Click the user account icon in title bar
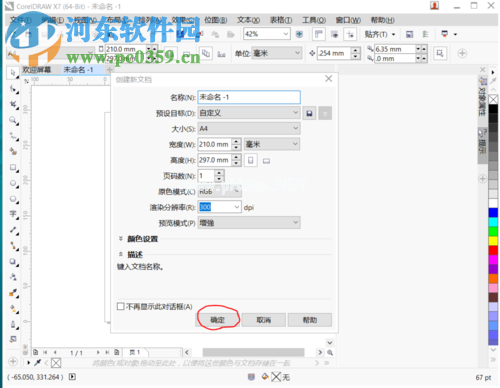 coord(434,6)
